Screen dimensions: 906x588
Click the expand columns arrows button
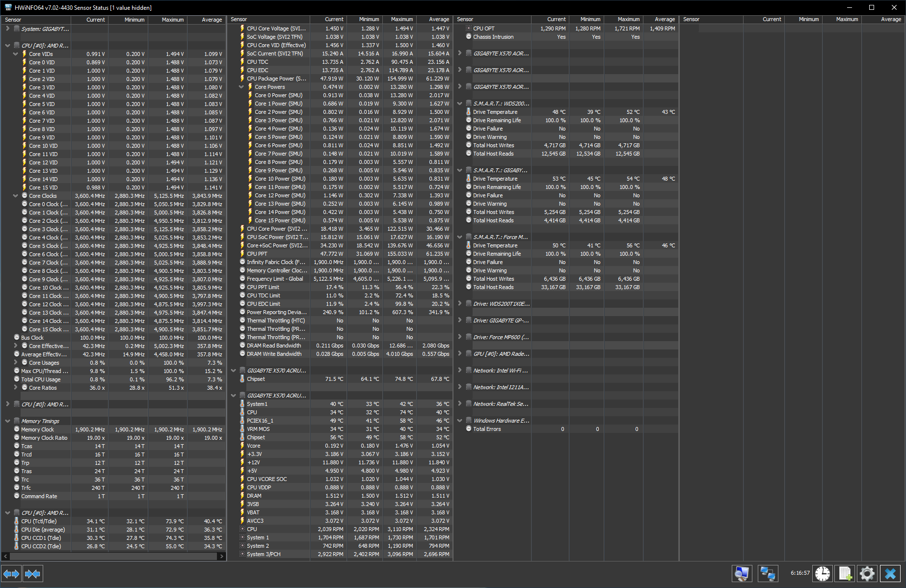11,573
